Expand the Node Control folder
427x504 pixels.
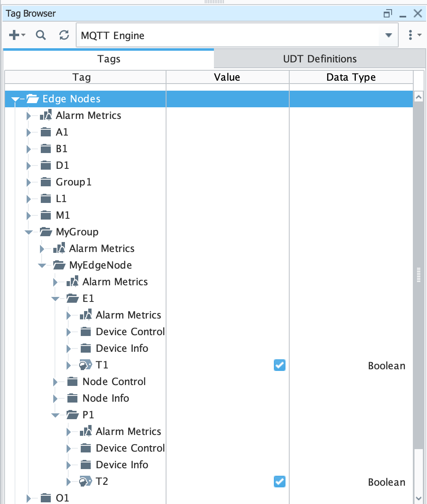click(x=55, y=382)
